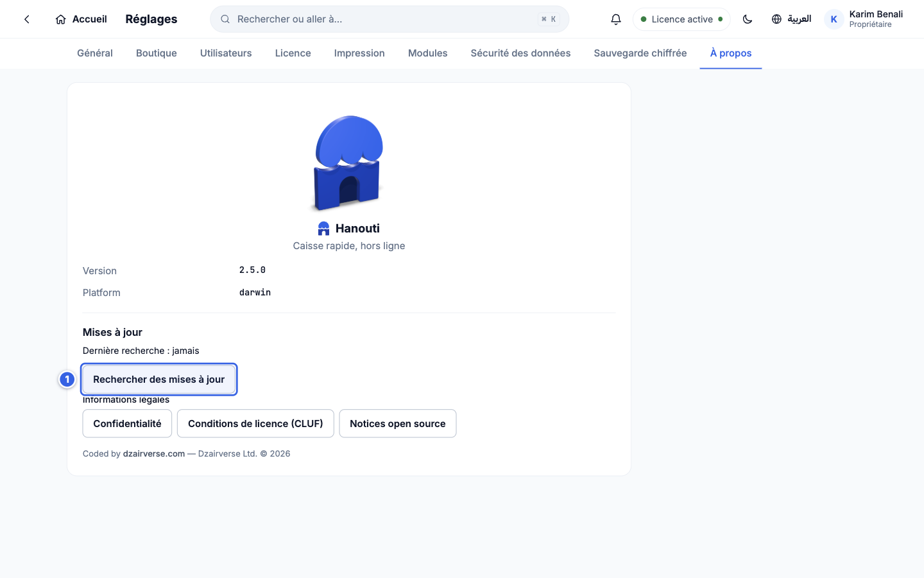Open the Boutique tab
924x578 pixels.
pyautogui.click(x=157, y=53)
